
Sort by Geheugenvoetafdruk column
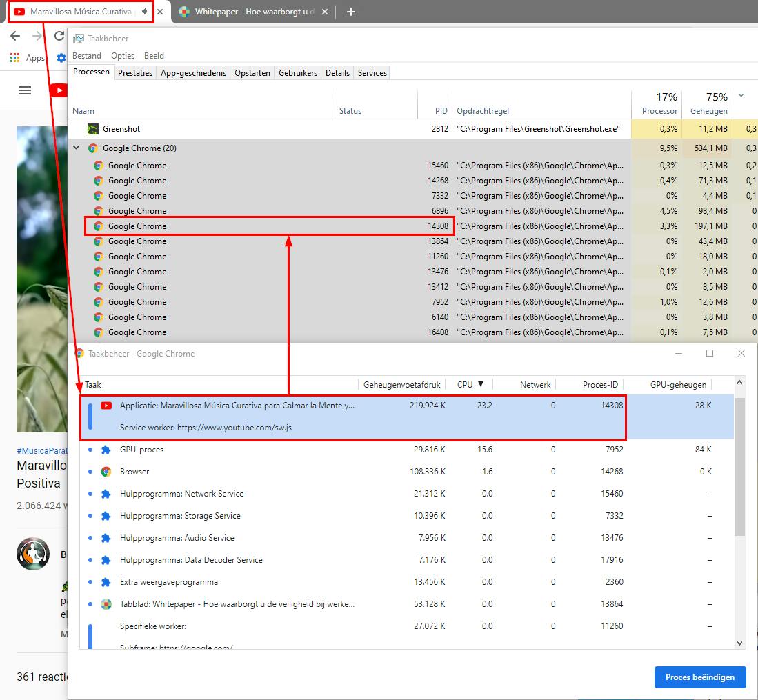point(401,385)
